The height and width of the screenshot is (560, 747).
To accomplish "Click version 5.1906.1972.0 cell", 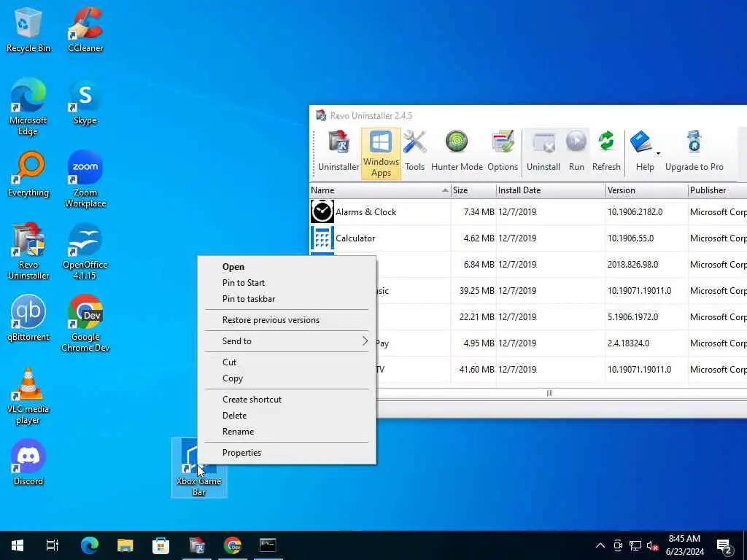I will (x=632, y=316).
